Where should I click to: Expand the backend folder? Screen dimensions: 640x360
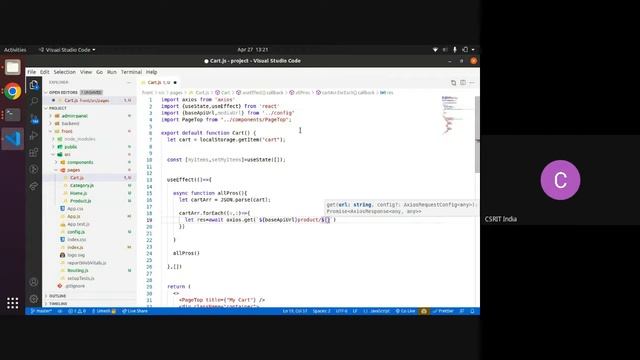pos(70,124)
